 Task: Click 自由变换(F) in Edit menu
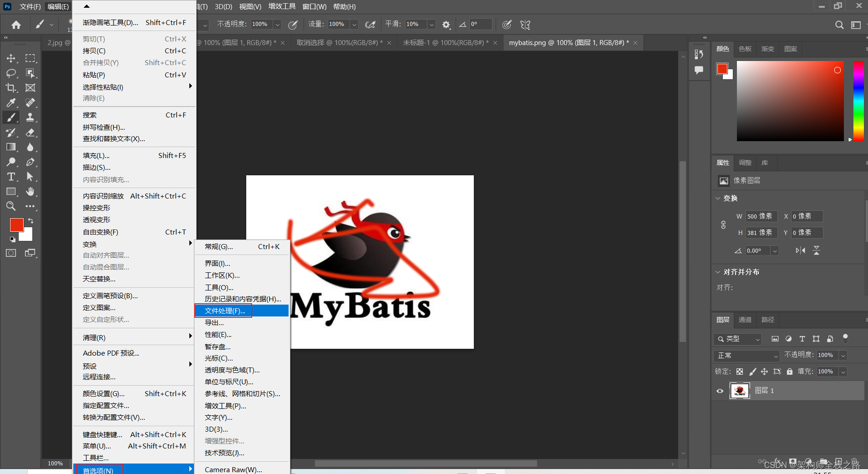tap(134, 232)
